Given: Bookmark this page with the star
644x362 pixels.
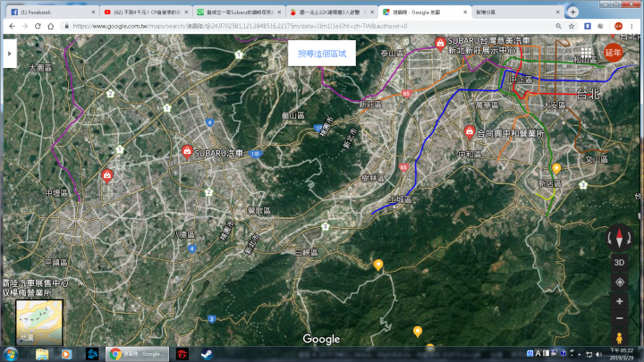Looking at the screenshot, I should tap(572, 26).
